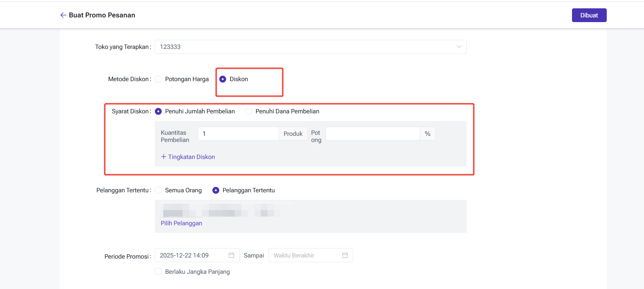This screenshot has height=289, width=644.
Task: Open the promo start date picker
Action: pyautogui.click(x=192, y=255)
